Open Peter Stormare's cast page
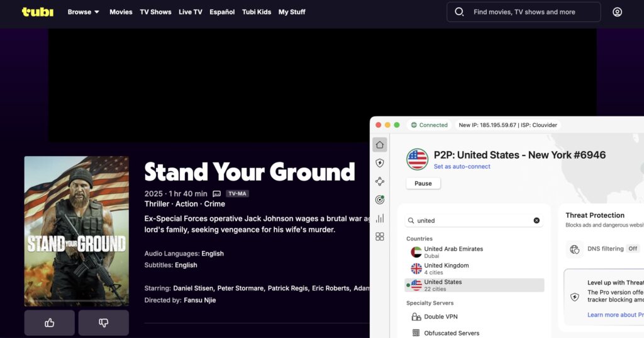 [240, 288]
